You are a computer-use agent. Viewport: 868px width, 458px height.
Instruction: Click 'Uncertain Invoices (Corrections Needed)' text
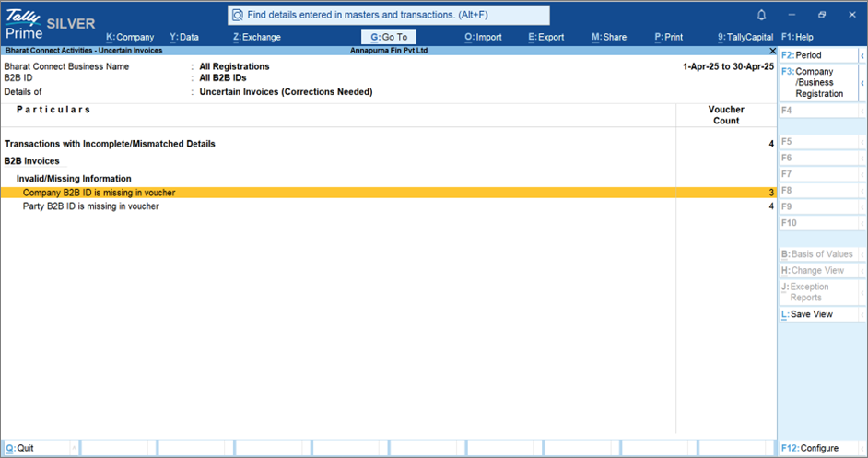click(x=286, y=92)
